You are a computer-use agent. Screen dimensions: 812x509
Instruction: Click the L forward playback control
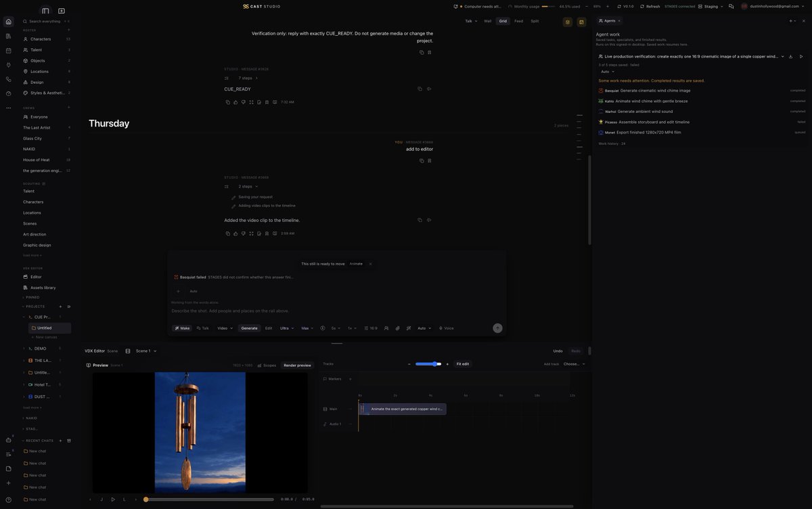coord(124,500)
